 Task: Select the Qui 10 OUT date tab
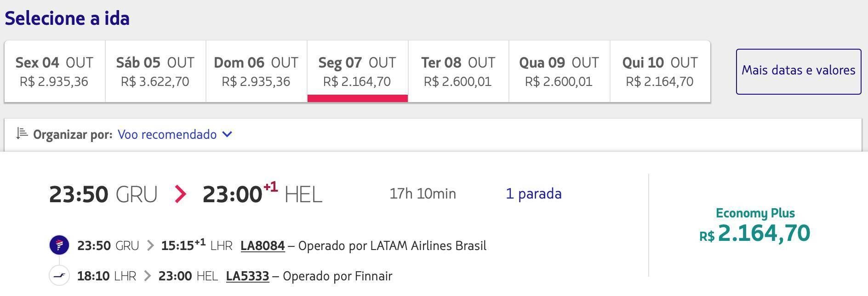[x=660, y=71]
